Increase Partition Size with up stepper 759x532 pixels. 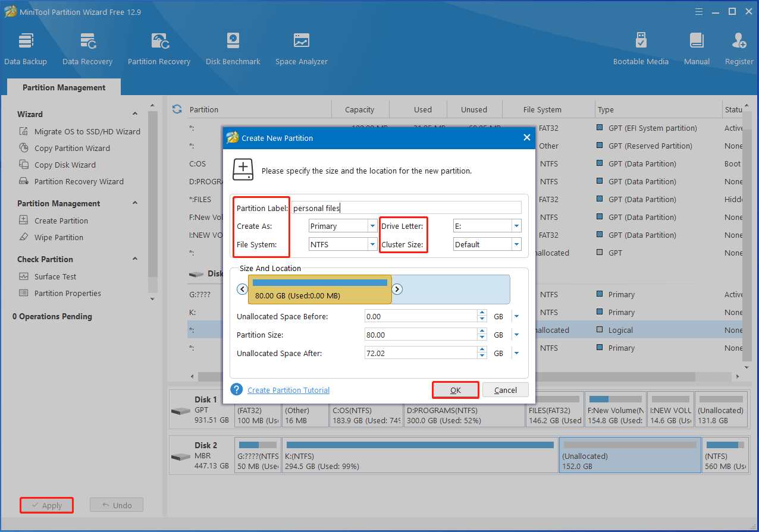tap(482, 332)
